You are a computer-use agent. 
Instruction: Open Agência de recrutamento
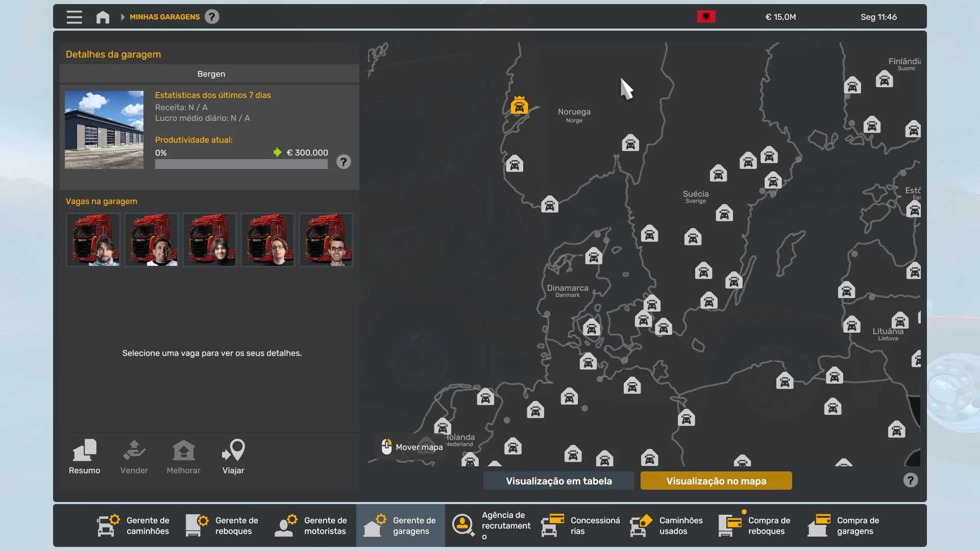pos(491,525)
